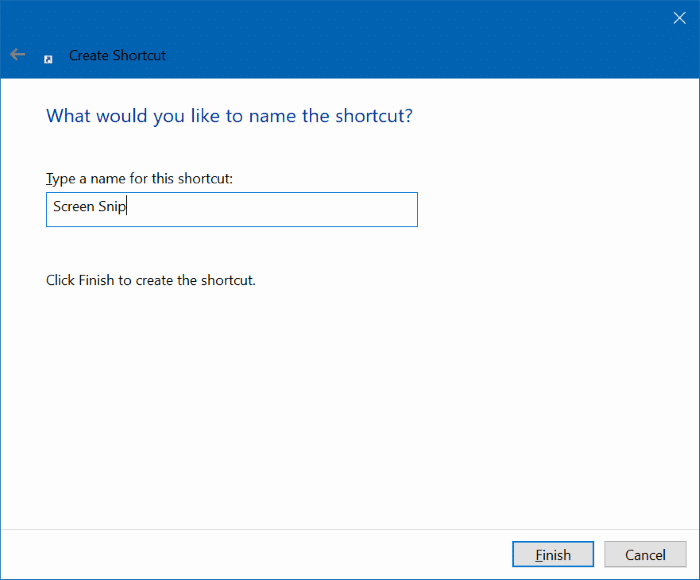Image resolution: width=700 pixels, height=580 pixels.
Task: Click the 'Create Shortcut' title text
Action: [x=117, y=55]
